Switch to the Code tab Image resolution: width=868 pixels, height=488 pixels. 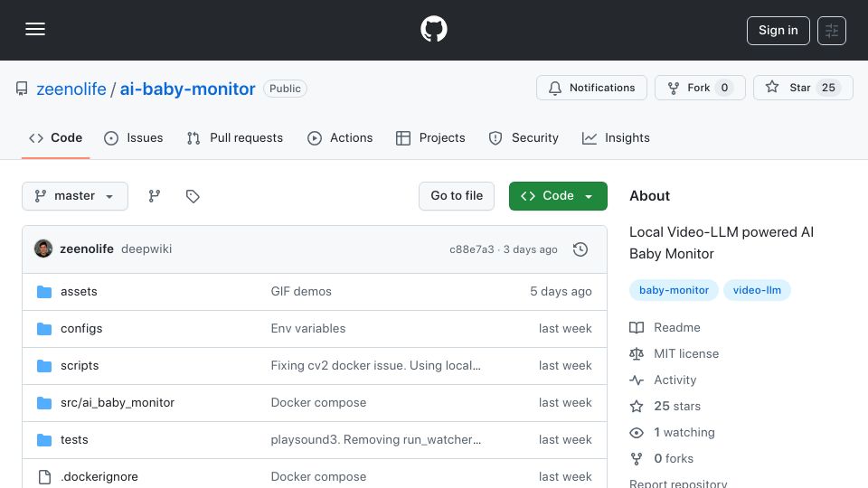[56, 137]
